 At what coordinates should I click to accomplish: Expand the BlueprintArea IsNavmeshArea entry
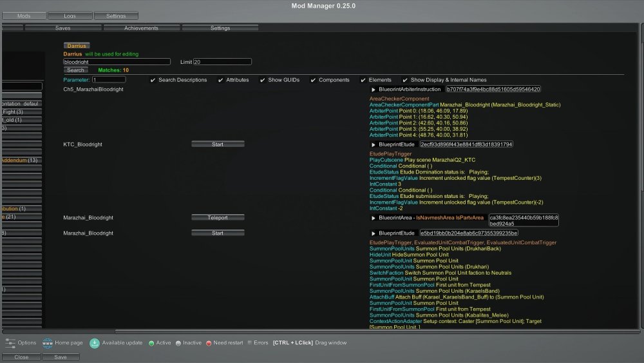[x=374, y=218]
